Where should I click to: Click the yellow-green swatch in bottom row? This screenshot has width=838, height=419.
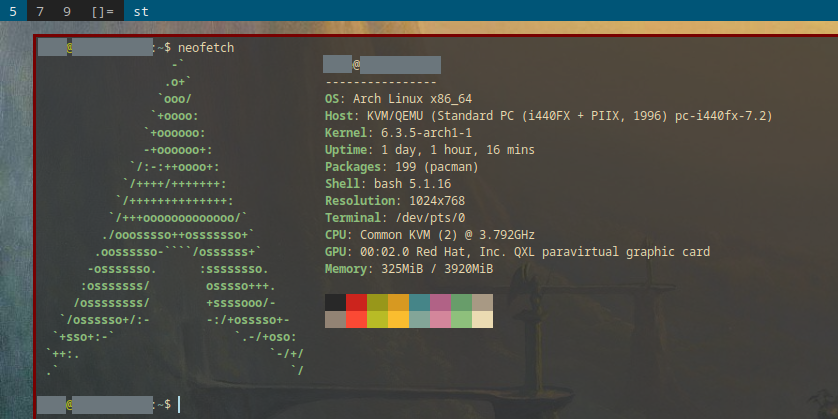[x=377, y=320]
